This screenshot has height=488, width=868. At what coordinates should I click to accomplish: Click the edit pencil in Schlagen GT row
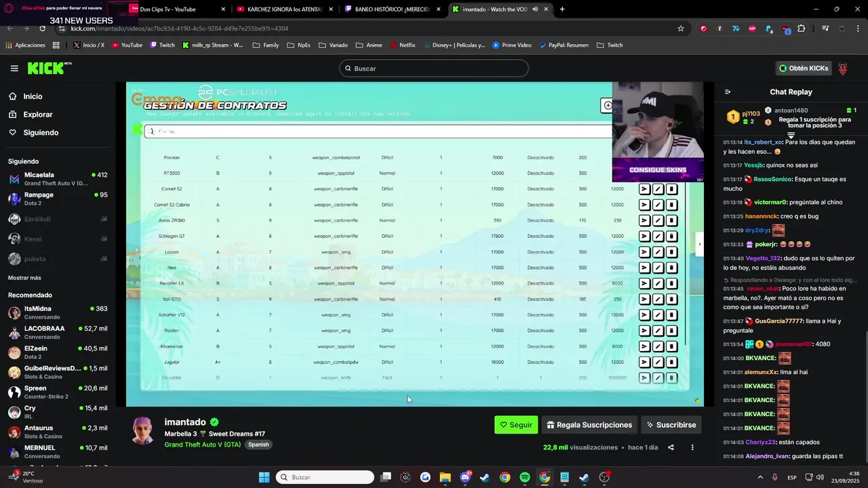pyautogui.click(x=658, y=236)
